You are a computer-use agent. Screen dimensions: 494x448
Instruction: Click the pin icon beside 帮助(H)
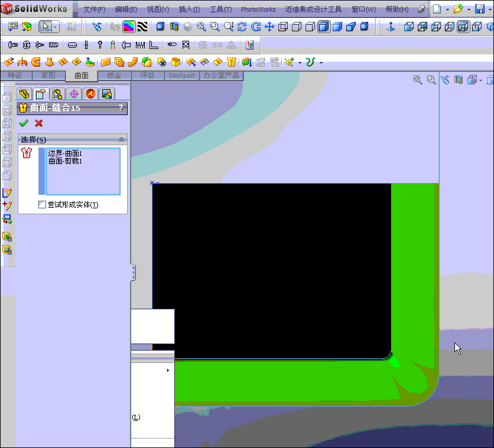coord(421,9)
